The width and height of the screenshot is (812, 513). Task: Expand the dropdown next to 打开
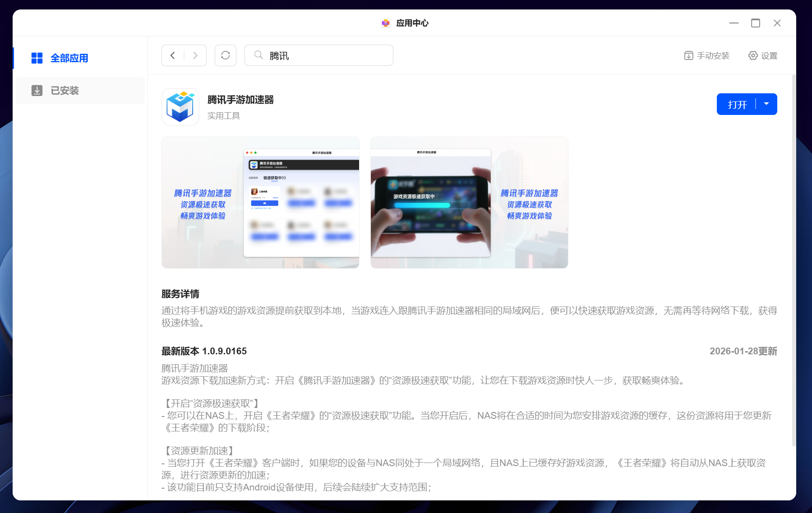pos(766,104)
